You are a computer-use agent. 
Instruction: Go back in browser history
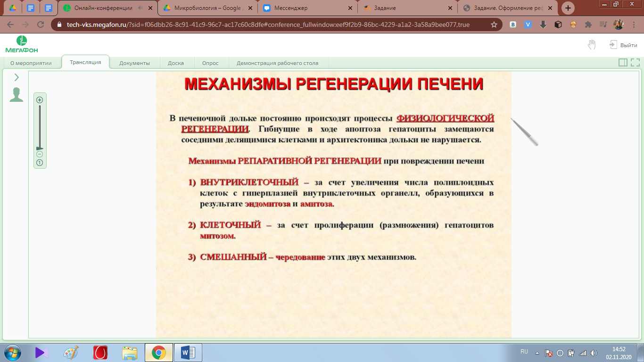point(10,25)
